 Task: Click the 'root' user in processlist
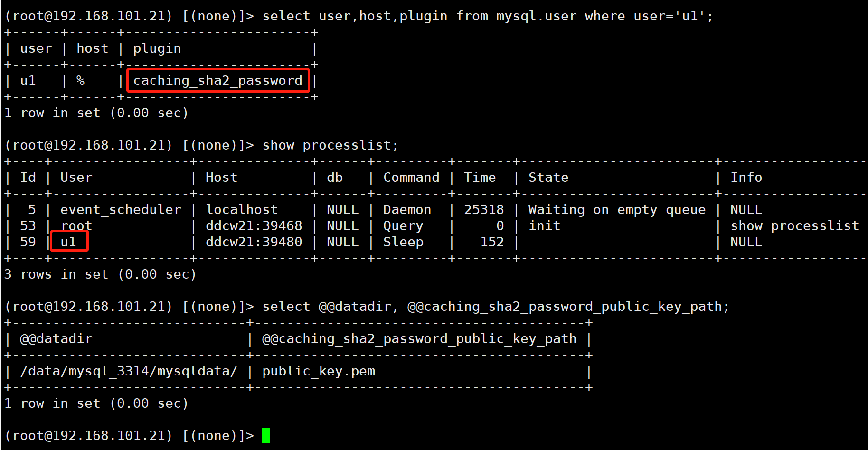click(x=76, y=226)
